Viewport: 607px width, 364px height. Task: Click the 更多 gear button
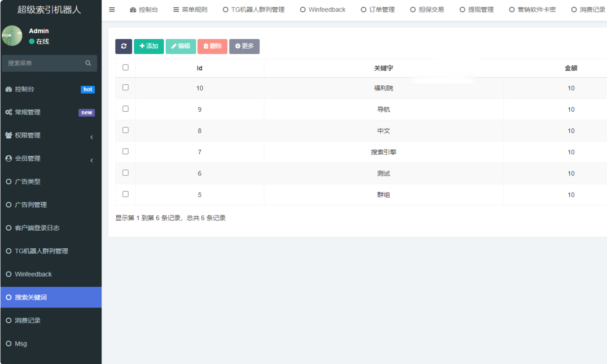point(244,46)
